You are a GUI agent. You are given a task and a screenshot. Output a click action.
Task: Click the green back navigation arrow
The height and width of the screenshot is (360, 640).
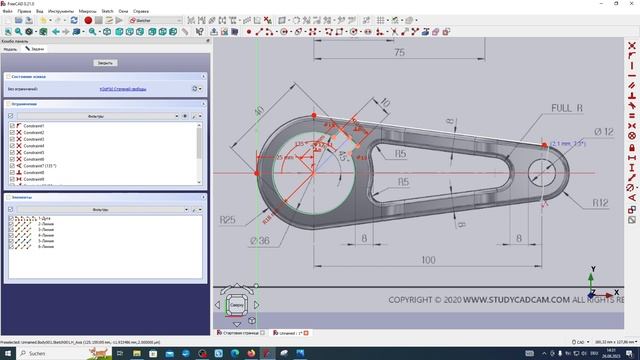coord(56,31)
